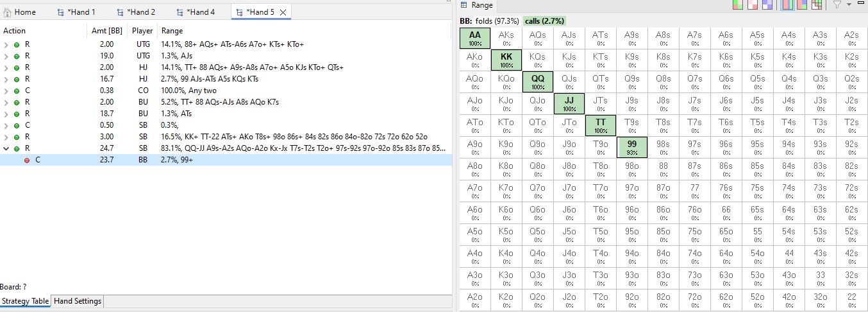Image resolution: width=868 pixels, height=312 pixels.
Task: Click the Range column header
Action: click(x=172, y=31)
